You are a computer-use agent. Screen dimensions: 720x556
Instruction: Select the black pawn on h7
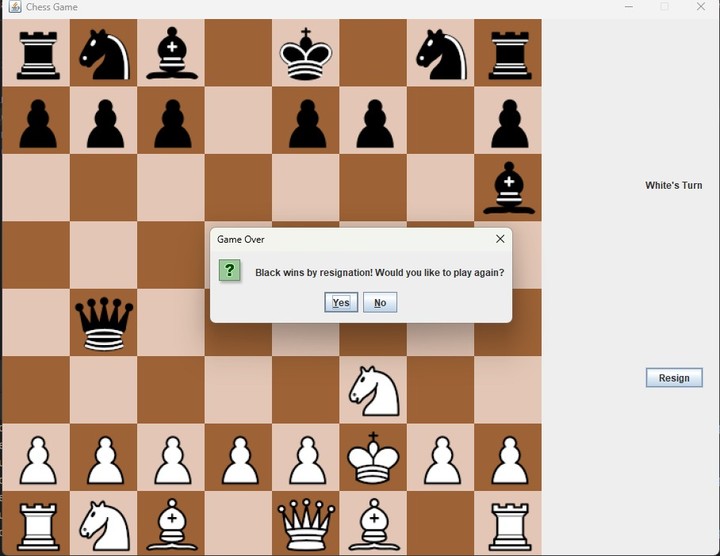510,124
